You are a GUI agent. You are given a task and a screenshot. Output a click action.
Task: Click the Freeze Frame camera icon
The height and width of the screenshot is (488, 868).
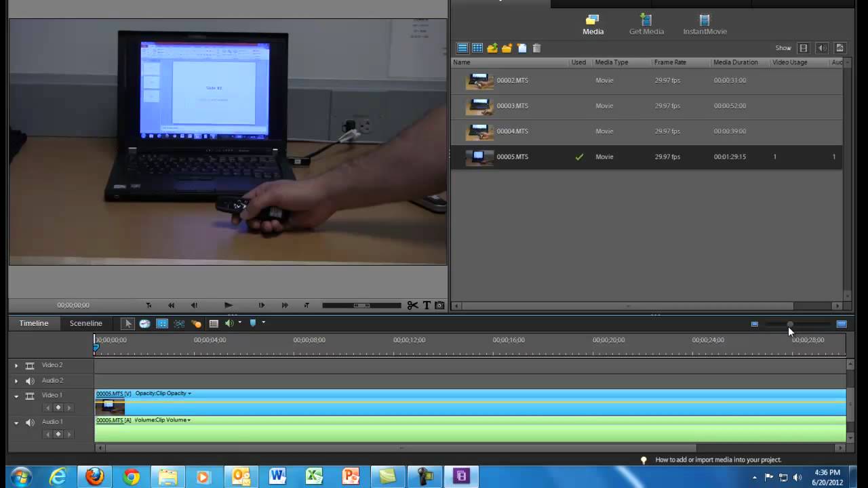click(439, 306)
